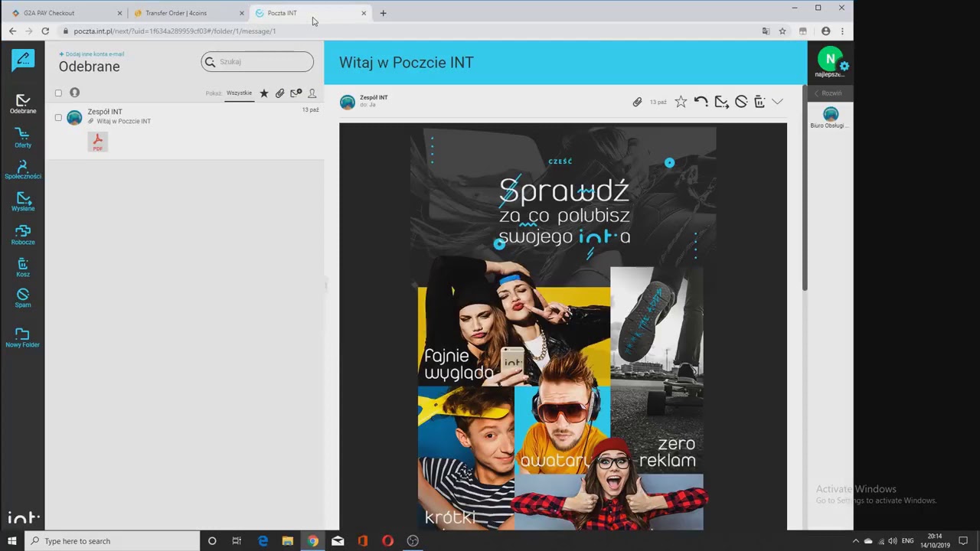Open the Społeczności folder

23,170
